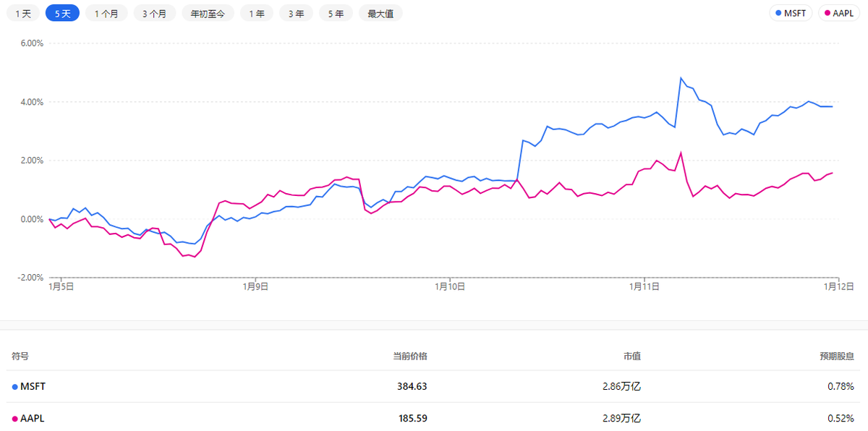This screenshot has width=868, height=431.
Task: Click the MSFT price 384.63
Action: [x=412, y=387]
